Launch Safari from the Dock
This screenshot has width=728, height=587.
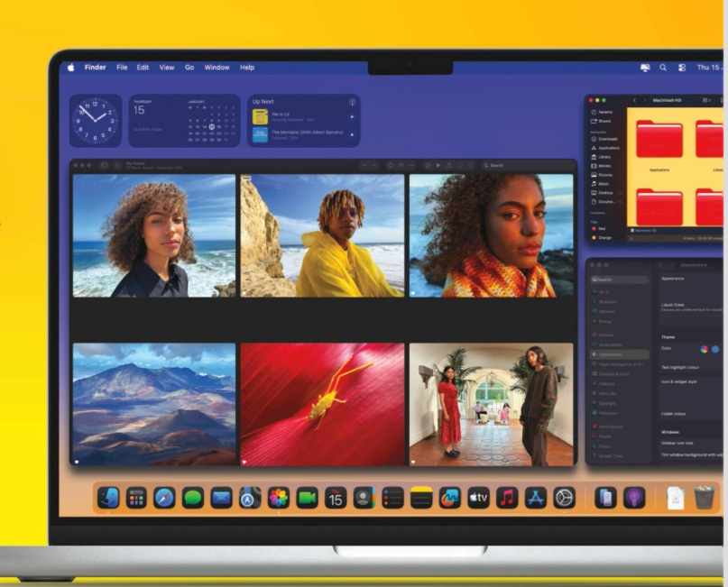pyautogui.click(x=165, y=498)
